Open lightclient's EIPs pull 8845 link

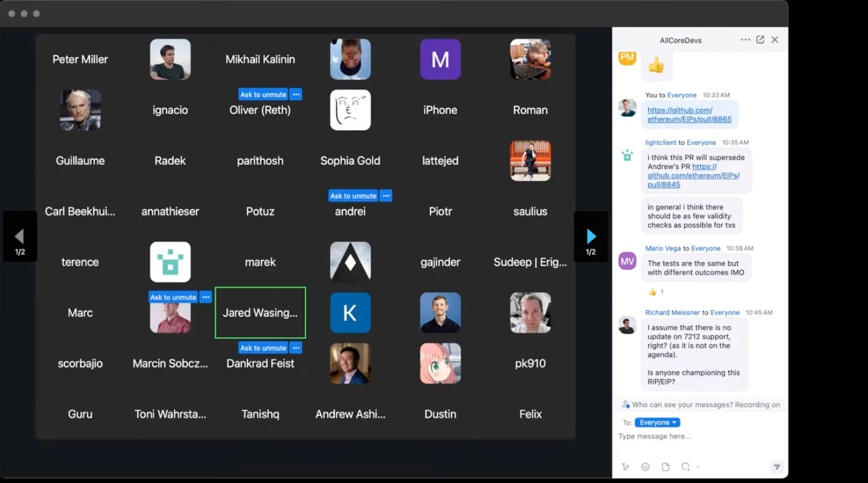tap(693, 176)
